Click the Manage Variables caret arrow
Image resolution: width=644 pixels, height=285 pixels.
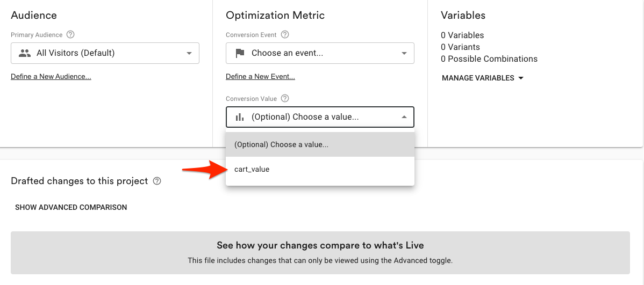pyautogui.click(x=521, y=78)
